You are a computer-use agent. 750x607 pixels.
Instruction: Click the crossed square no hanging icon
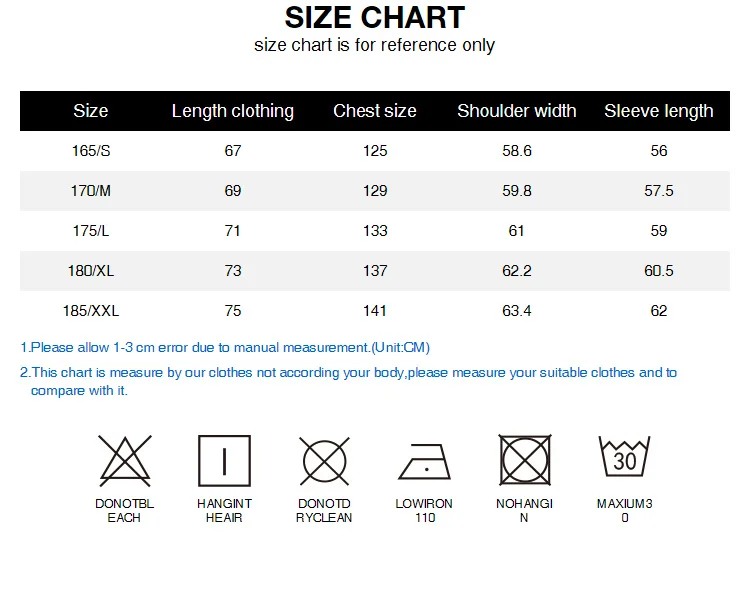point(525,460)
